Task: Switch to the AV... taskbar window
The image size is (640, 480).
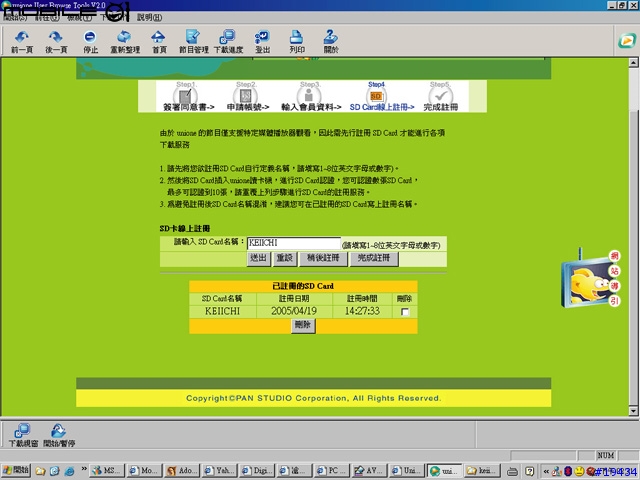Action: pos(369,471)
